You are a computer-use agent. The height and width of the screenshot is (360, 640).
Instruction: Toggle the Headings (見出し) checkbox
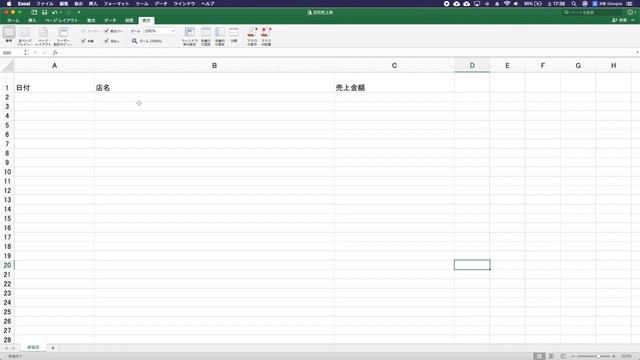click(107, 41)
